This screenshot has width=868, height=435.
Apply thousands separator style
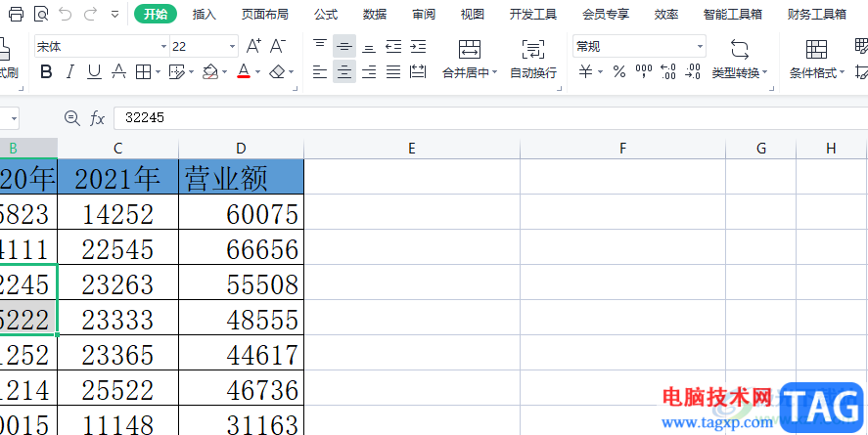pos(644,72)
